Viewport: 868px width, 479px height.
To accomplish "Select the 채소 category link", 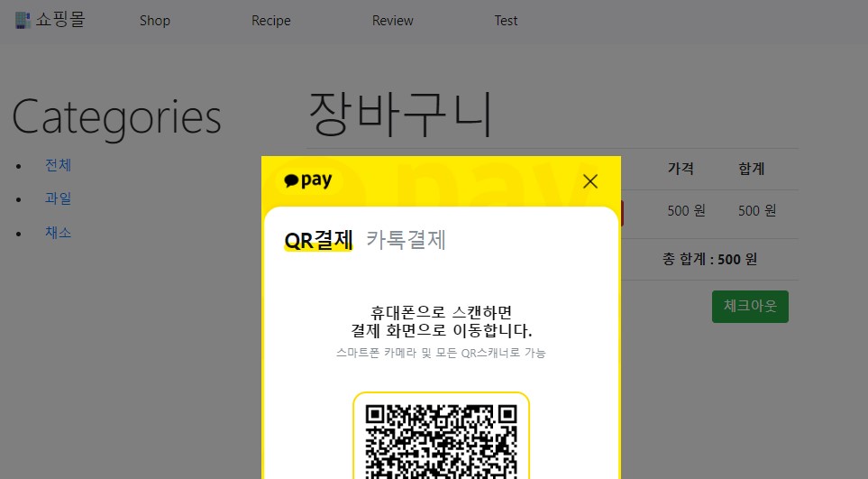I will (58, 232).
